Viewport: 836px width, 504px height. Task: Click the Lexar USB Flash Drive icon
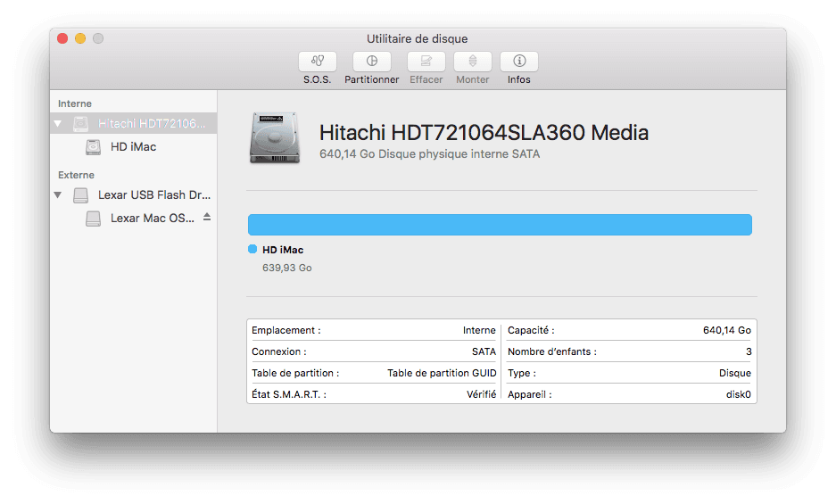pos(80,195)
